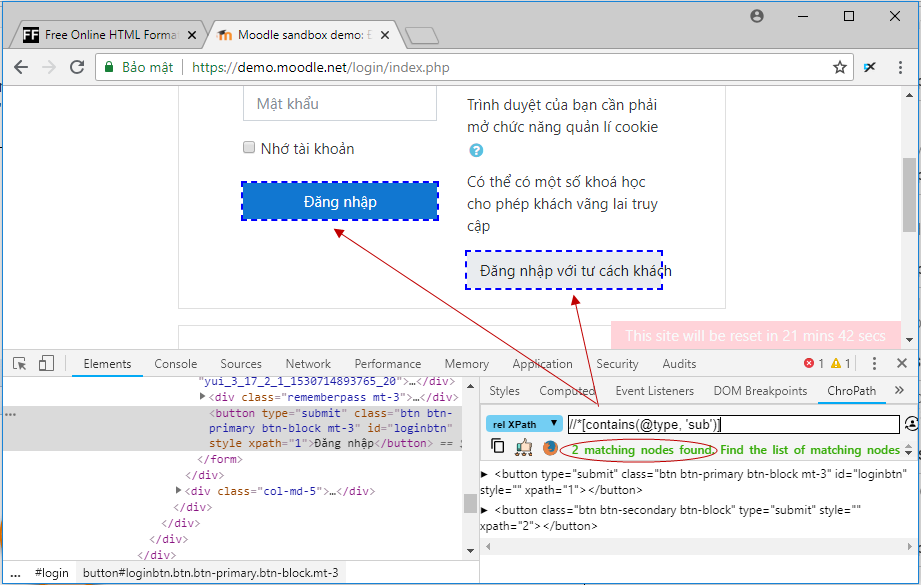Activate the DevTools inspect element tool

tap(20, 364)
